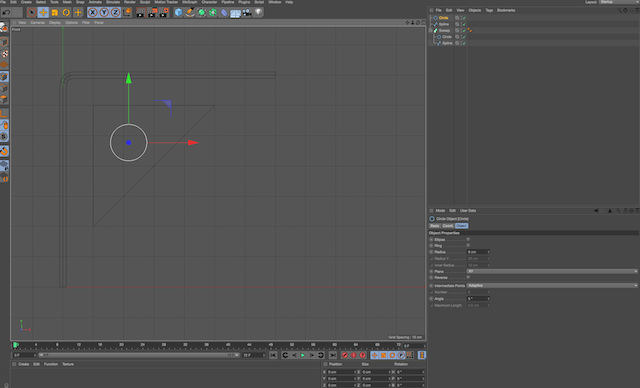Screen dimensions: 640x388
Task: Switch to the Coord. tab
Action: (x=448, y=226)
